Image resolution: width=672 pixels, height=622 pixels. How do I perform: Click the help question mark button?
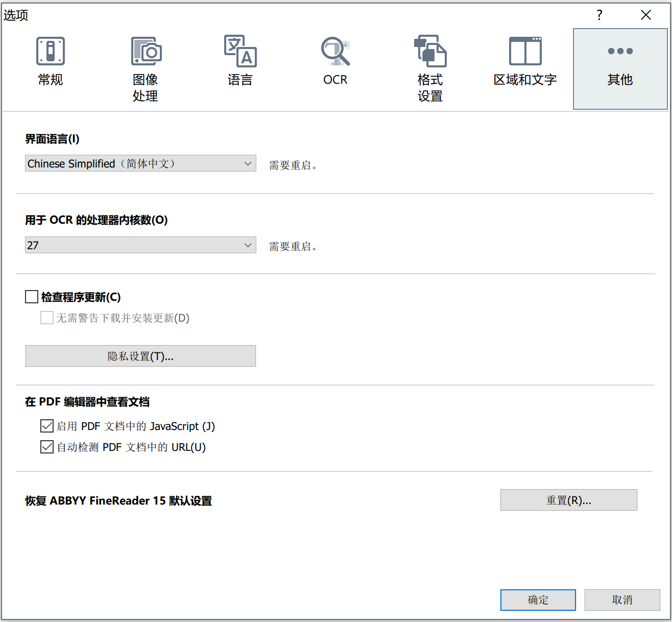[599, 15]
